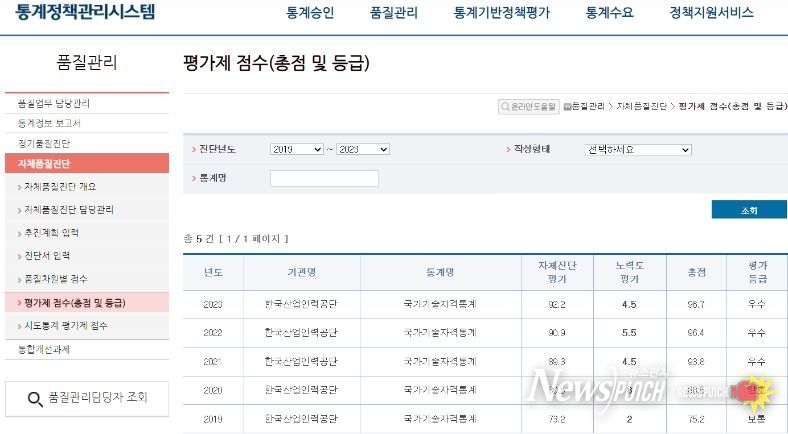Click the 노력도 평가 column header
This screenshot has width=788, height=434.
coord(629,272)
